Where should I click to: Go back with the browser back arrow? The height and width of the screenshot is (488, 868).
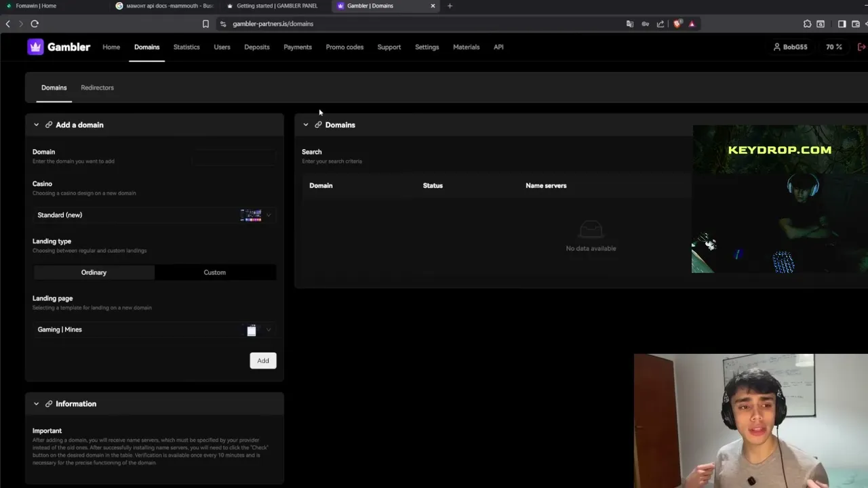[8, 24]
